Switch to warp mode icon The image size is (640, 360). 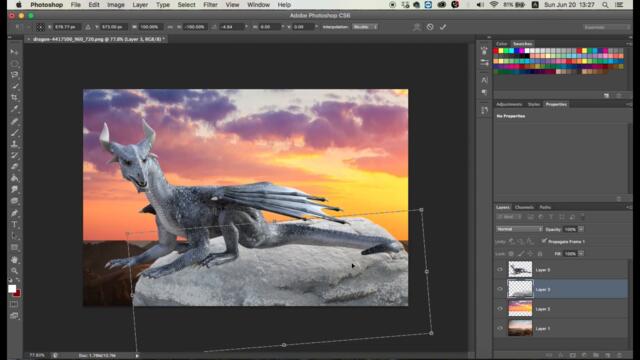(x=416, y=27)
